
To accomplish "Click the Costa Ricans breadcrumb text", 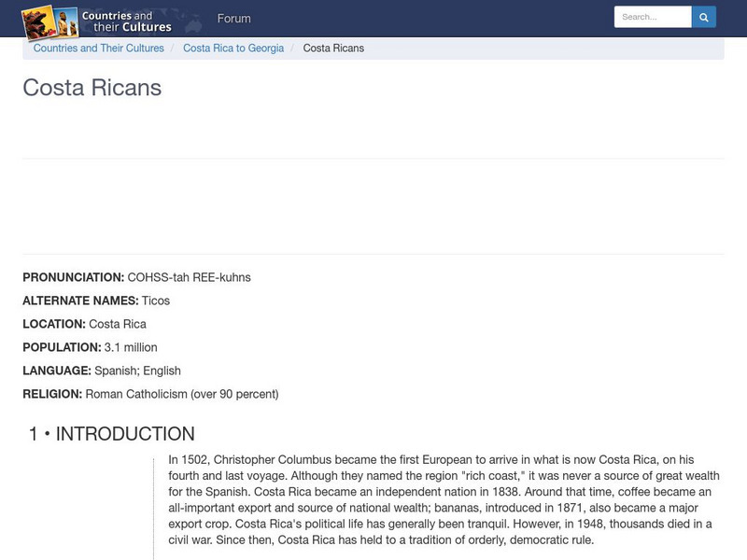I will [333, 49].
